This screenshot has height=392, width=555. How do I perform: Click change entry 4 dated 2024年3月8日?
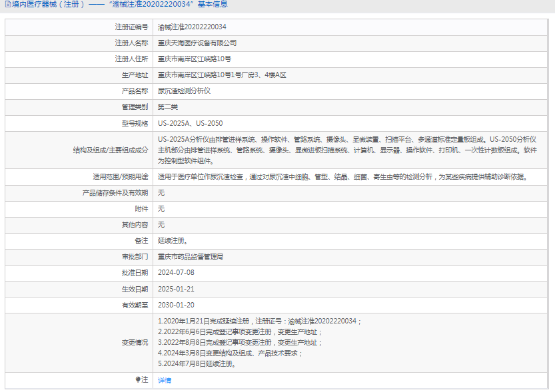230,353
